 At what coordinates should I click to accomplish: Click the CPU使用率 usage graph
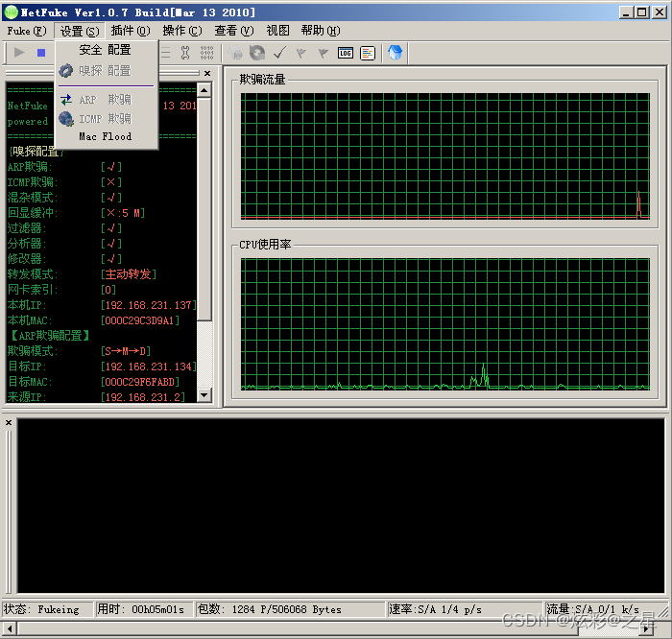[x=444, y=323]
